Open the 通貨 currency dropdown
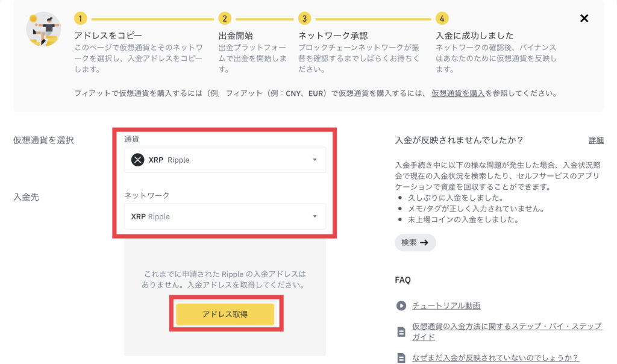 coord(225,160)
